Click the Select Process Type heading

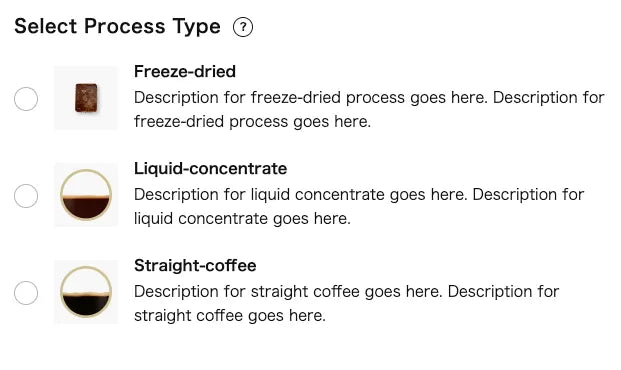point(117,27)
